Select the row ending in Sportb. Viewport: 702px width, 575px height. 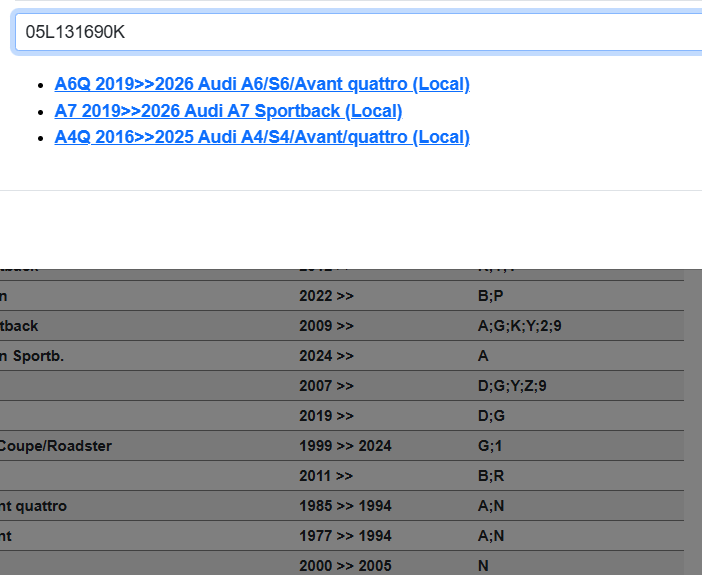(32, 356)
